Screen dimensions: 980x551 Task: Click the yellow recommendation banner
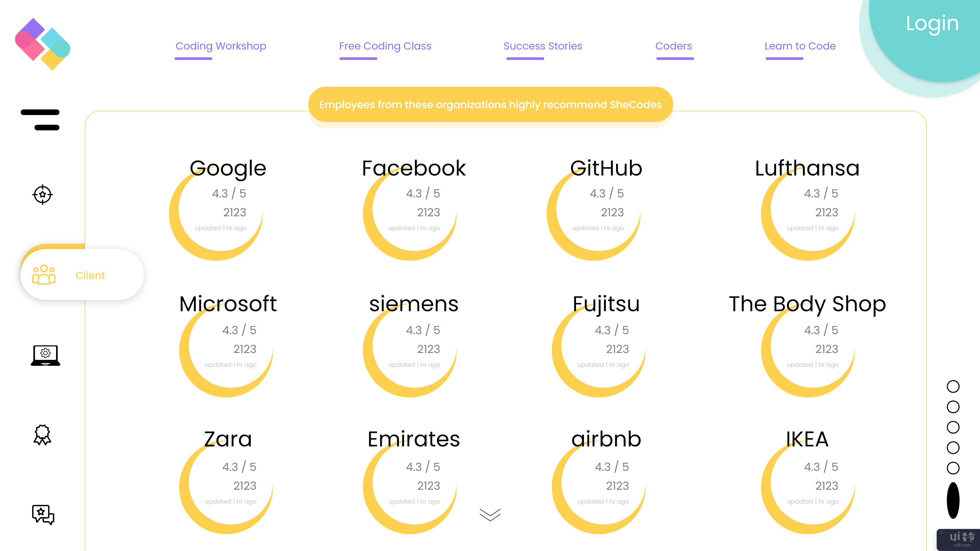pyautogui.click(x=490, y=105)
